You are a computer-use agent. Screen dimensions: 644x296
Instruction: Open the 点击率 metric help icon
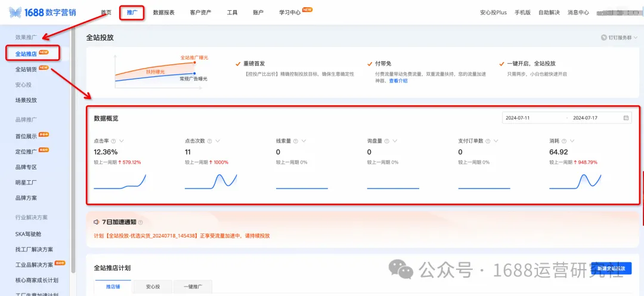pos(113,141)
